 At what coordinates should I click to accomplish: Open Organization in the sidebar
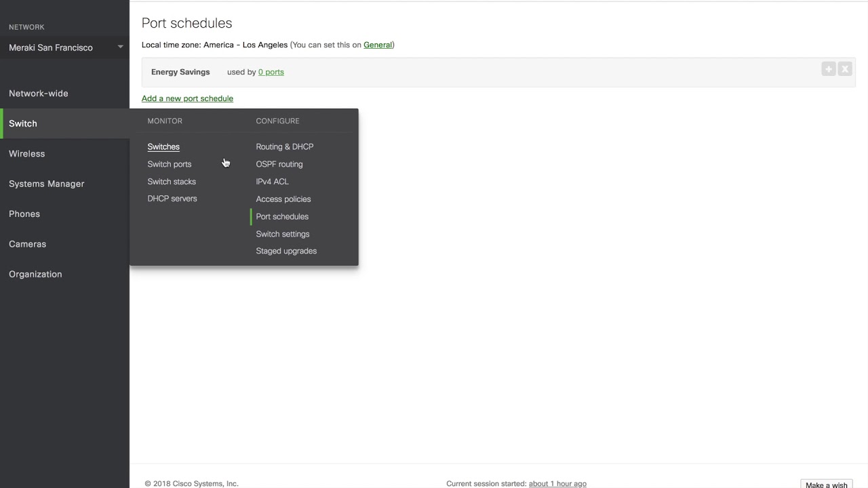tap(35, 274)
